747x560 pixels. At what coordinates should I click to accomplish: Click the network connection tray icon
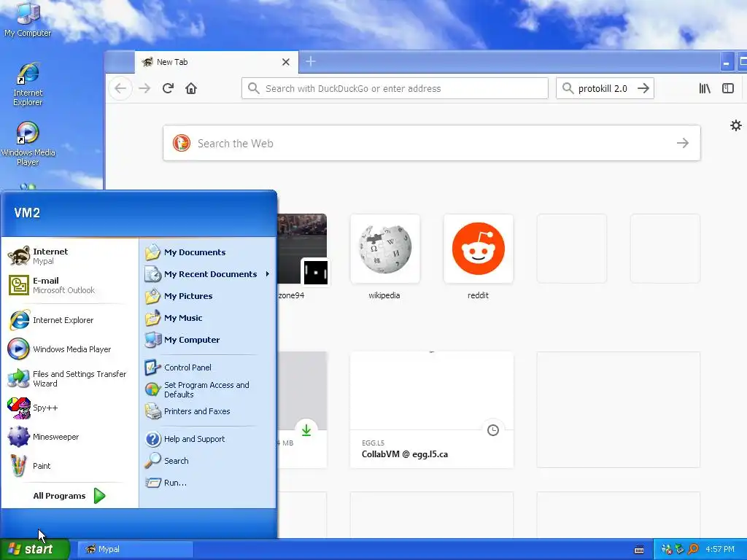tap(667, 550)
